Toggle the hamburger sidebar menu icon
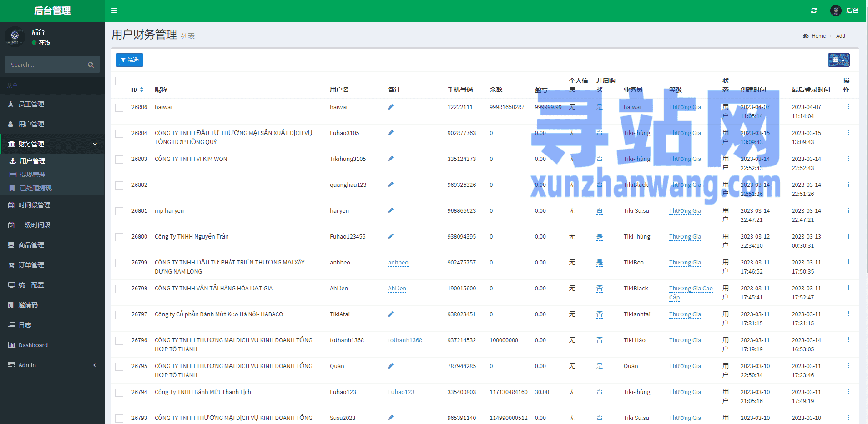Screen dimensions: 868x424 click(114, 10)
